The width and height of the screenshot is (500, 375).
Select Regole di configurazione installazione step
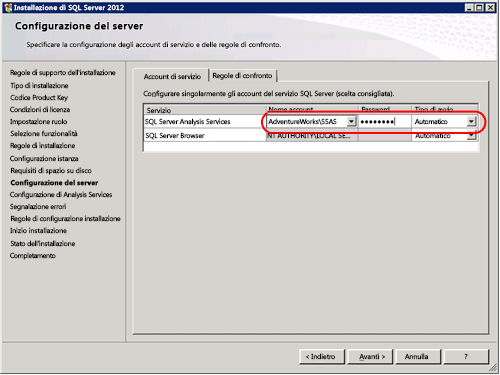(65, 219)
